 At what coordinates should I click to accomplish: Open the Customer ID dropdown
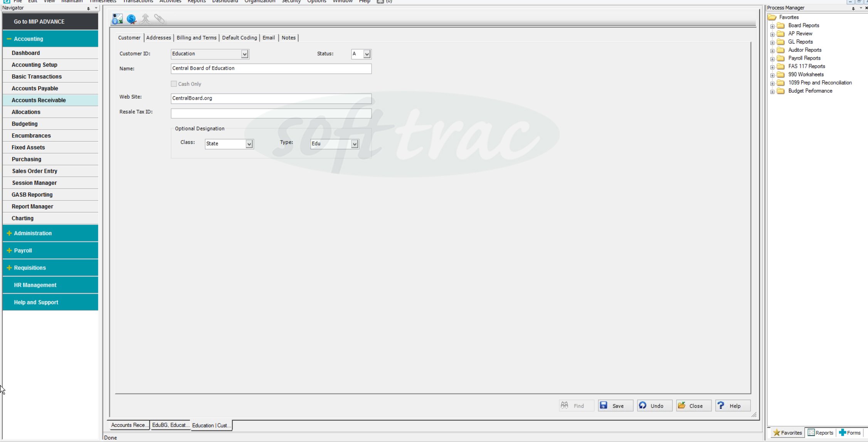click(244, 54)
